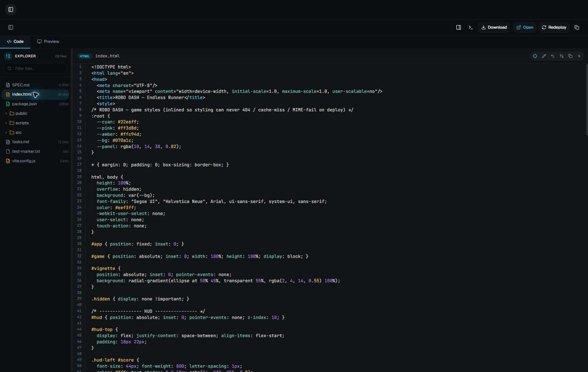
Task: Toggle the top sidebar panel icon
Action: coord(11,10)
